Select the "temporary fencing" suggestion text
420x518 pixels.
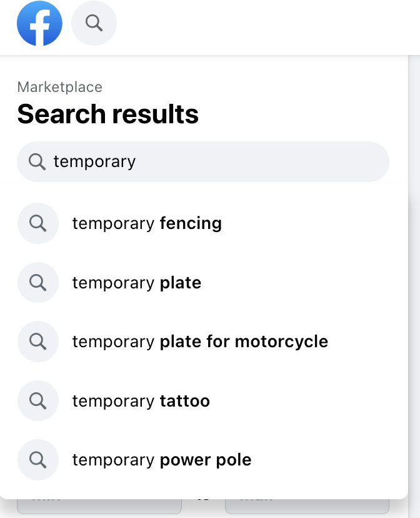[147, 223]
